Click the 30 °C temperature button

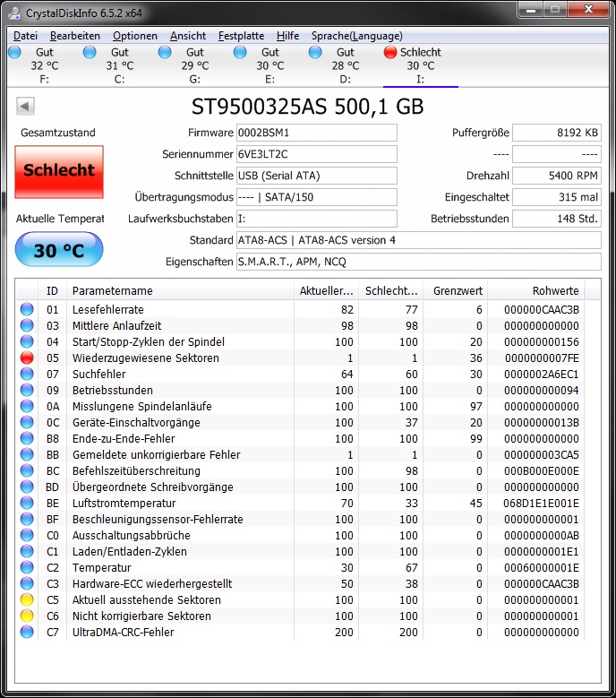coord(59,250)
